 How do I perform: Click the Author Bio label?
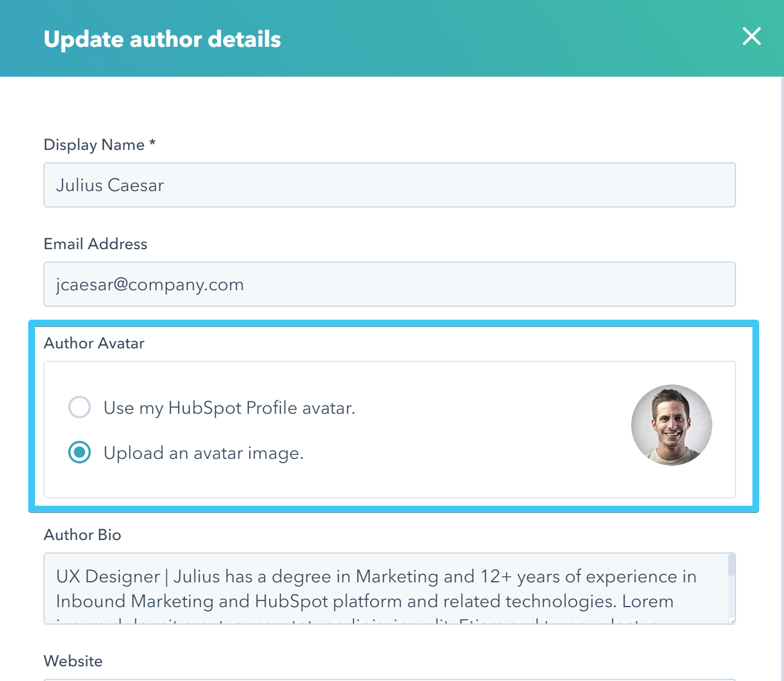point(82,535)
